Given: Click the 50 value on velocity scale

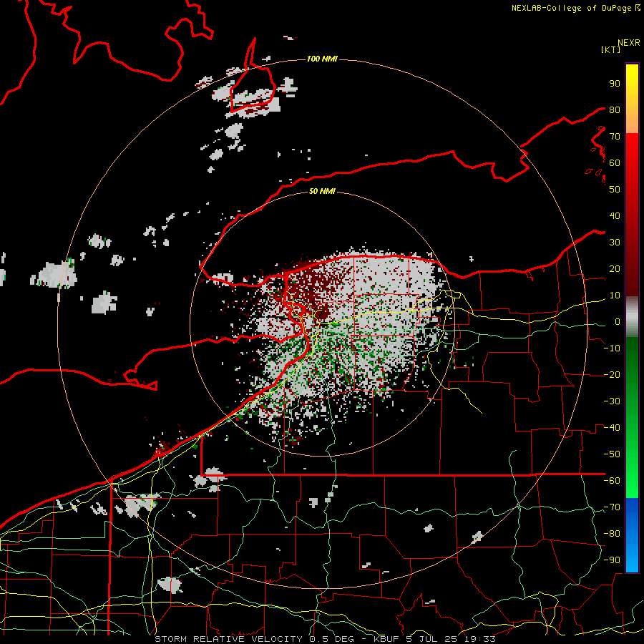Looking at the screenshot, I should point(615,190).
